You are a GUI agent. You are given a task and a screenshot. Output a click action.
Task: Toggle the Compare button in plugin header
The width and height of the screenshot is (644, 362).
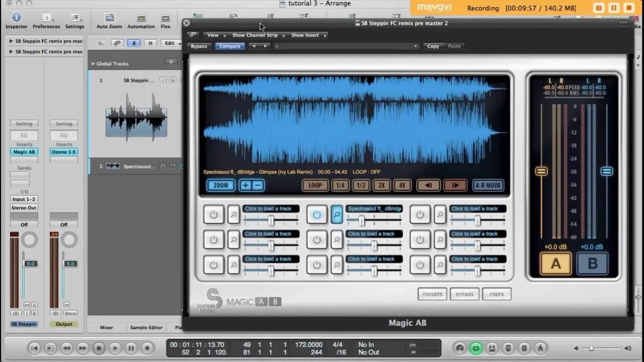(x=229, y=46)
